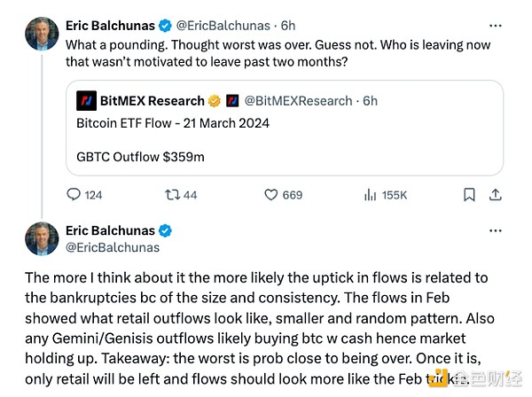Click BitMEX Research gold verified badge
Image resolution: width=532 pixels, height=397 pixels.
pos(212,101)
